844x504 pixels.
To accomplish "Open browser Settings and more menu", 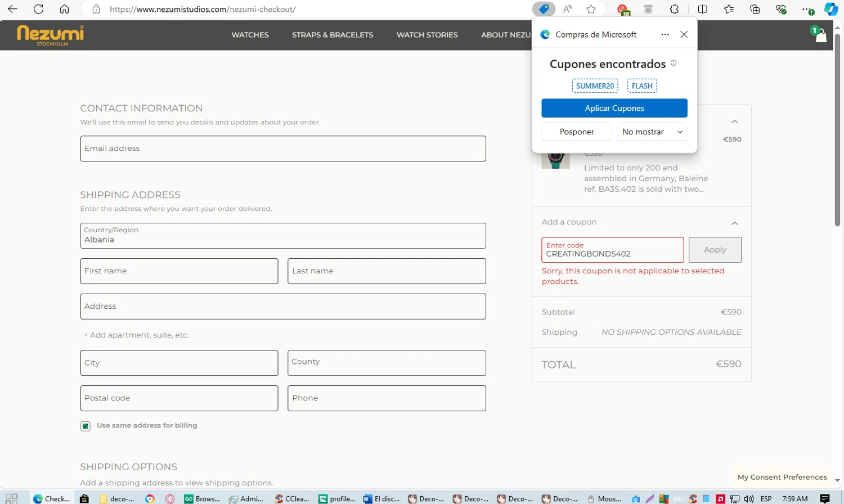I will (x=807, y=10).
